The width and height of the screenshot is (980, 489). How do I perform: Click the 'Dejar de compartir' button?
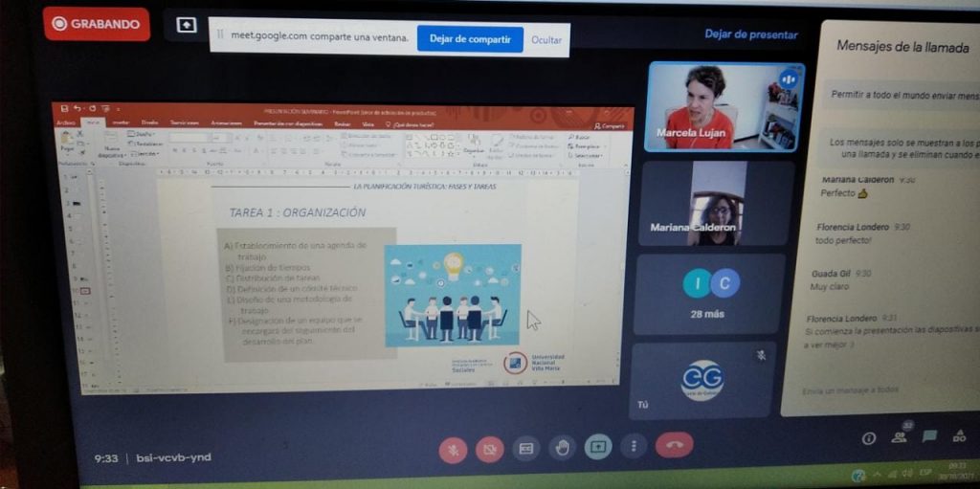point(470,39)
